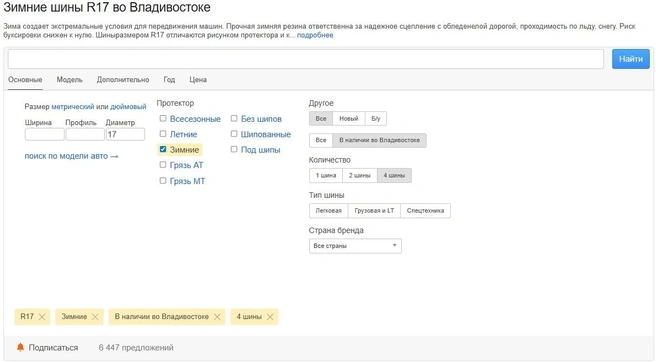The height and width of the screenshot is (362, 656).
Task: Check the Летние checkbox
Action: click(163, 134)
